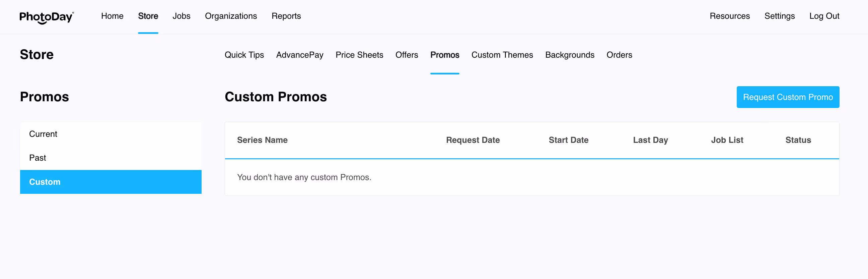Screen dimensions: 868x279
Task: Show Past promos in sidebar
Action: click(x=111, y=158)
